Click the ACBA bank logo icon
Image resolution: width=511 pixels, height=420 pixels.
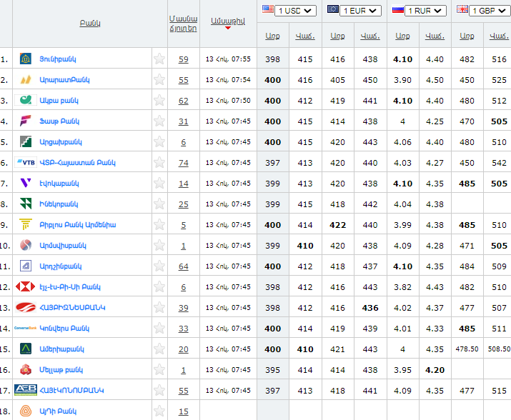coord(26,100)
